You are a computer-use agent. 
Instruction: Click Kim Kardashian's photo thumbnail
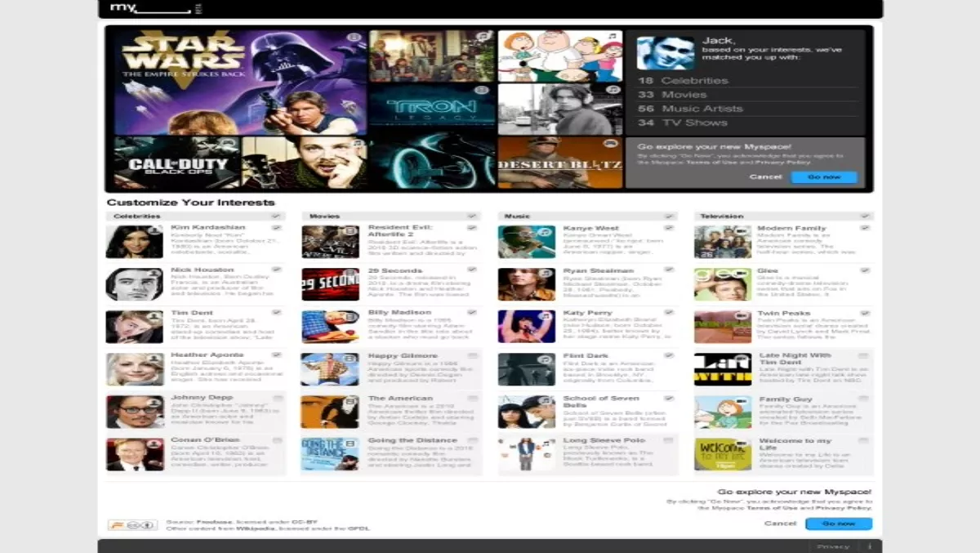[x=135, y=242]
